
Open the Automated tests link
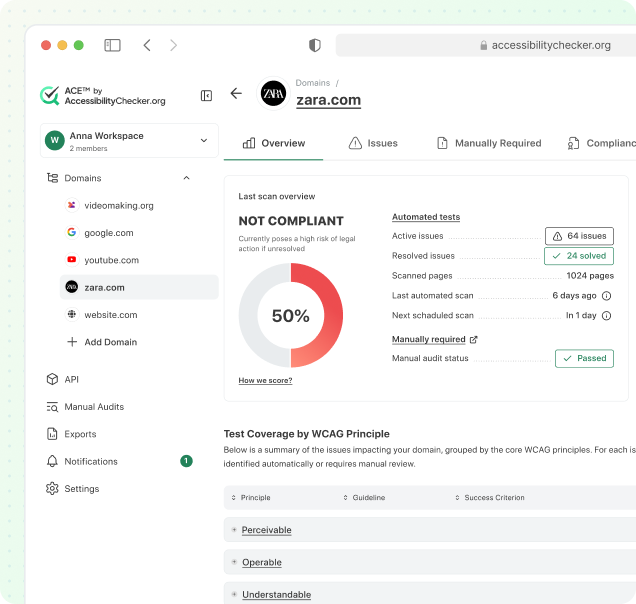426,217
